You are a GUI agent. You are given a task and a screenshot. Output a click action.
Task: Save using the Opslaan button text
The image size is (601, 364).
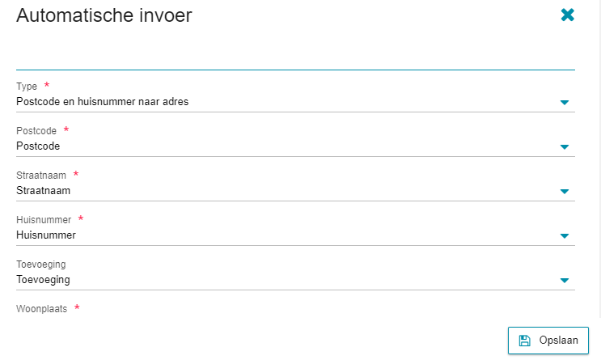(x=558, y=341)
